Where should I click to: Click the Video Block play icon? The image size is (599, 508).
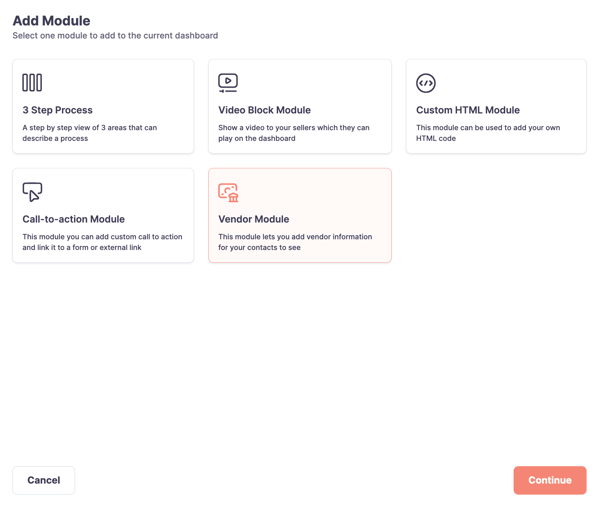[x=228, y=83]
